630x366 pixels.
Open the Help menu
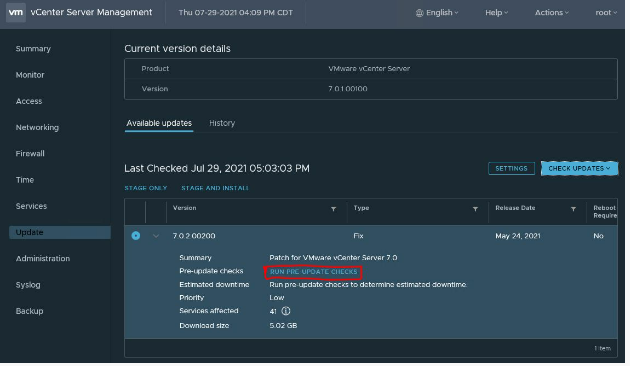point(497,13)
